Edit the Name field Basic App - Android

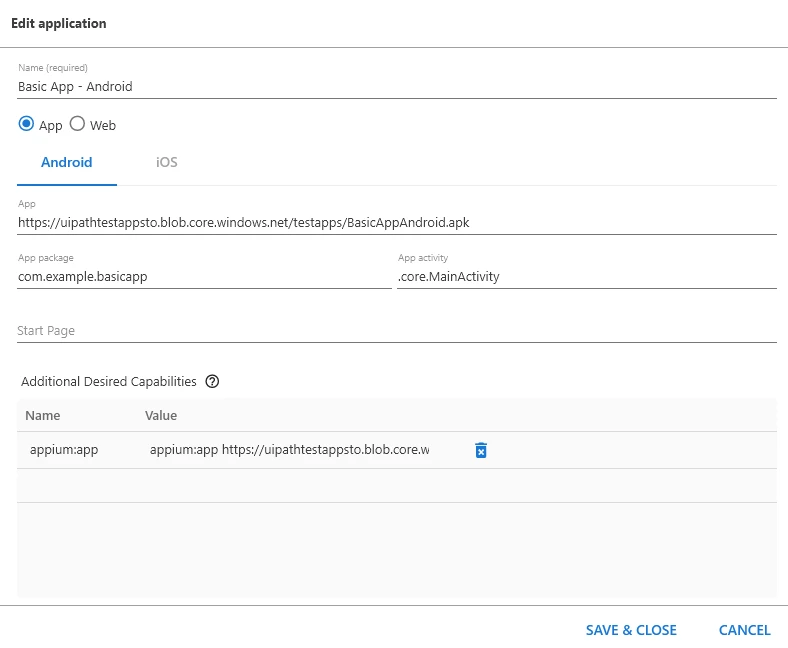(x=397, y=86)
